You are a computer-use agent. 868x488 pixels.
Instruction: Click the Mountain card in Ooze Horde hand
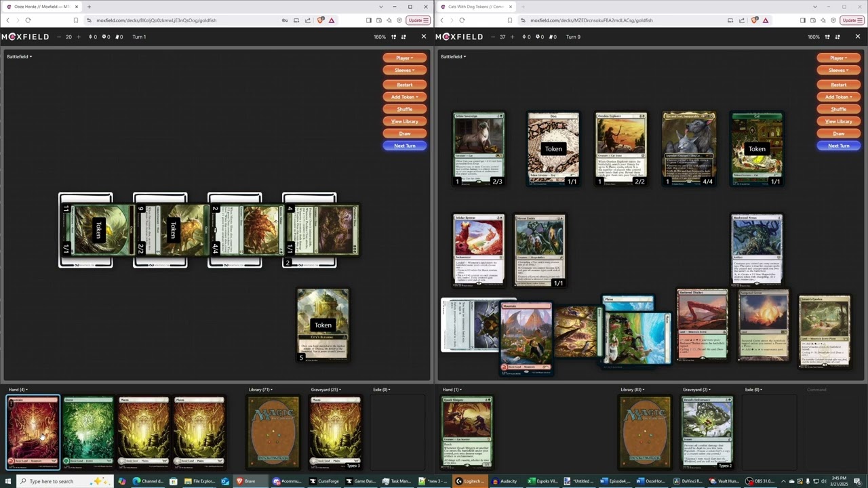point(33,432)
